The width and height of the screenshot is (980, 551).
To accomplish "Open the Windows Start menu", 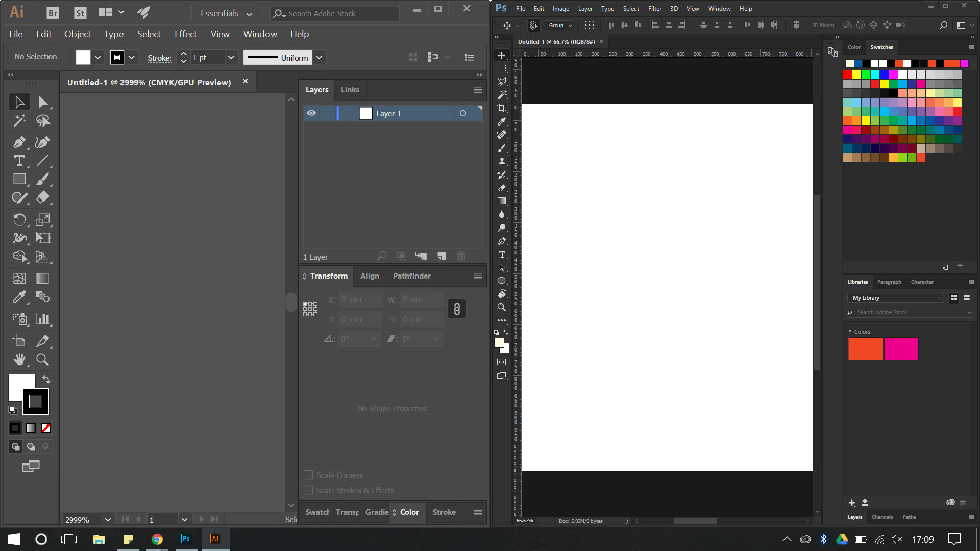I will (14, 539).
